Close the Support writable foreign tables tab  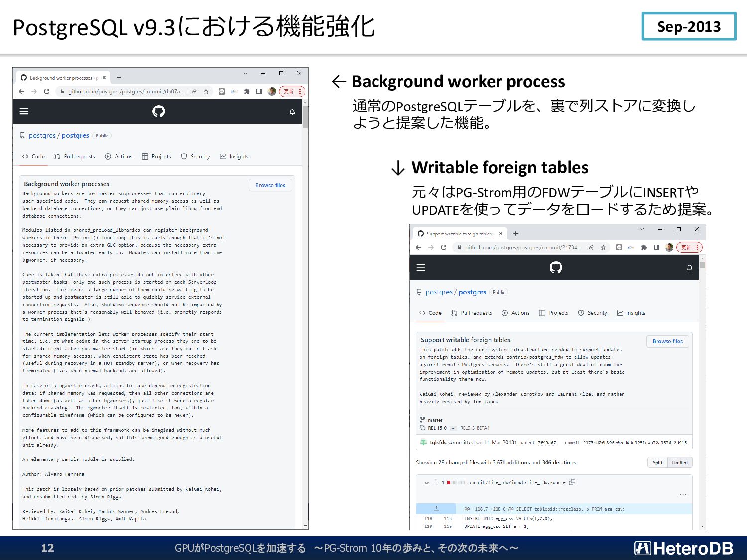coord(501,233)
